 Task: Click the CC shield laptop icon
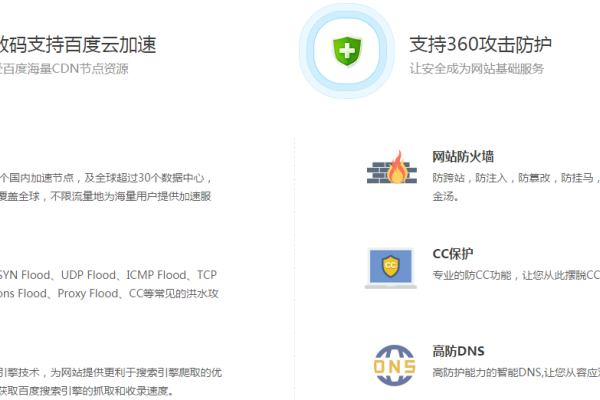pyautogui.click(x=391, y=268)
